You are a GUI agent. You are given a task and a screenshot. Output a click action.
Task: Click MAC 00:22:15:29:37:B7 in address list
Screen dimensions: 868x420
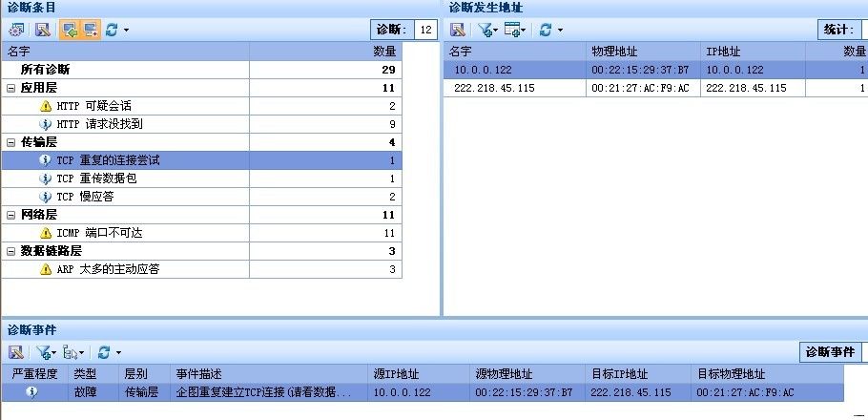pos(640,70)
